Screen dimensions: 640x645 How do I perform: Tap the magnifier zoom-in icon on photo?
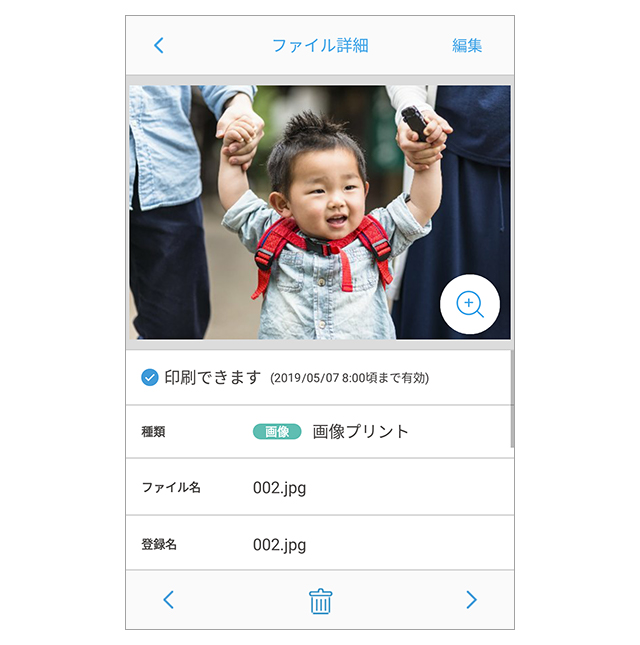point(470,304)
